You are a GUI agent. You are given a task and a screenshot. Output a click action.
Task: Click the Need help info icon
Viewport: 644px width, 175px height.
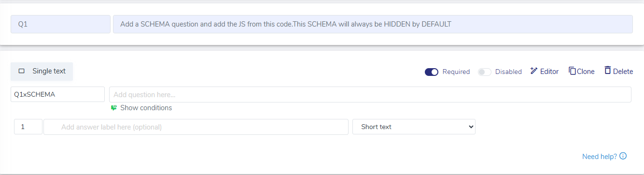point(623,156)
